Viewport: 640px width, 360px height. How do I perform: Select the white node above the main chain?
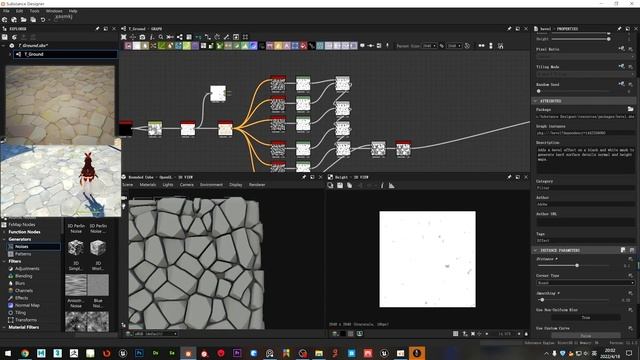point(218,93)
